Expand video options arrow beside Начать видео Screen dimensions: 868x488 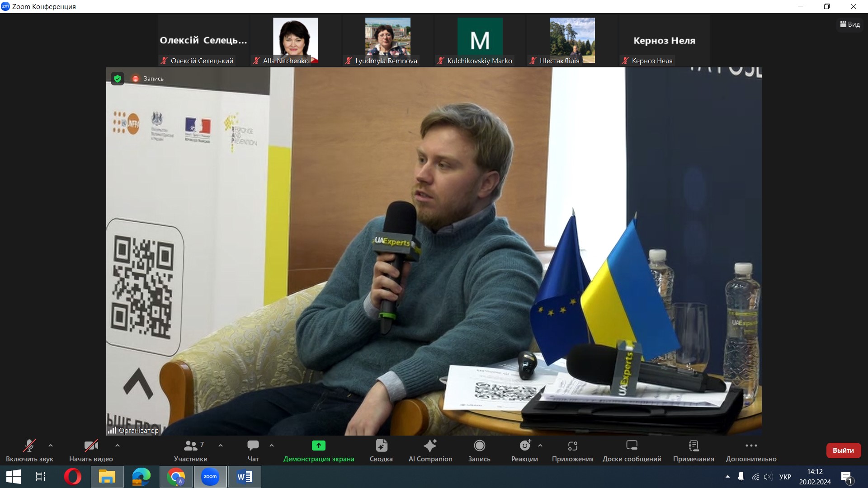[118, 446]
